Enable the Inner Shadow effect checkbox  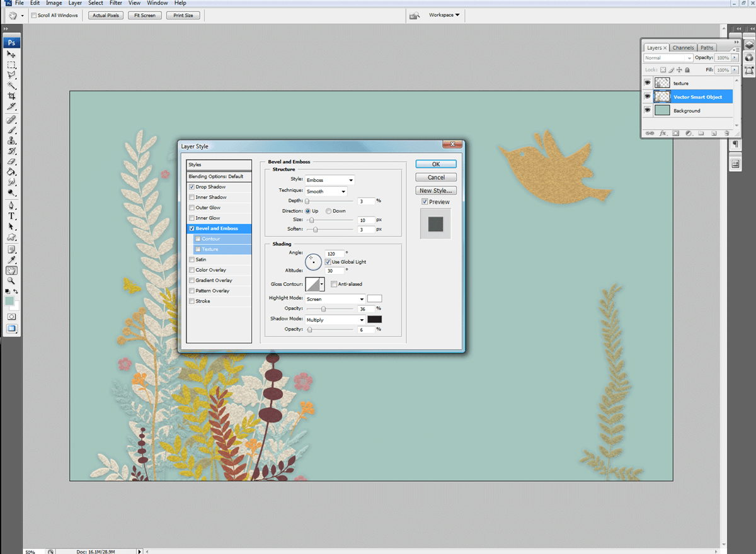pyautogui.click(x=192, y=198)
